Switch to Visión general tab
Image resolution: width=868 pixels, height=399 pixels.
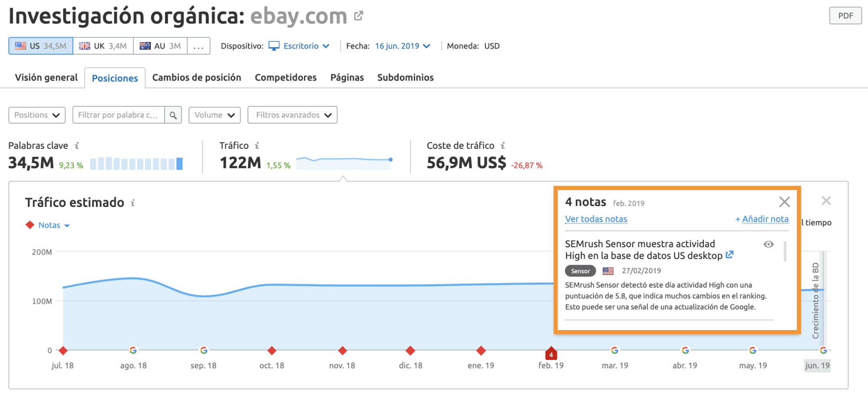pyautogui.click(x=46, y=78)
